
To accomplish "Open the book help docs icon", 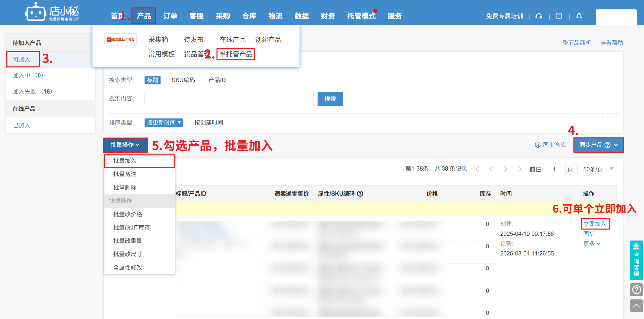I will [559, 16].
